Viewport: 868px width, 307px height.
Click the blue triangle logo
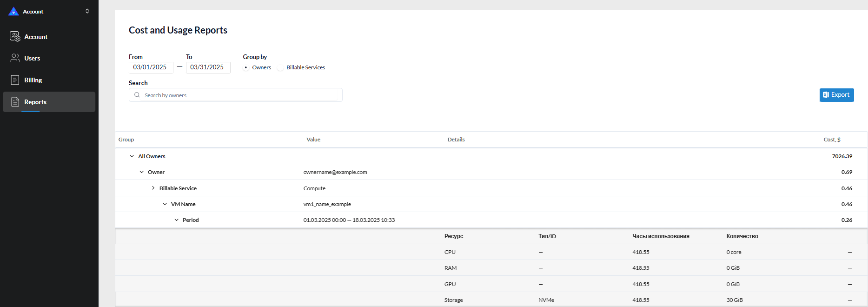point(13,11)
